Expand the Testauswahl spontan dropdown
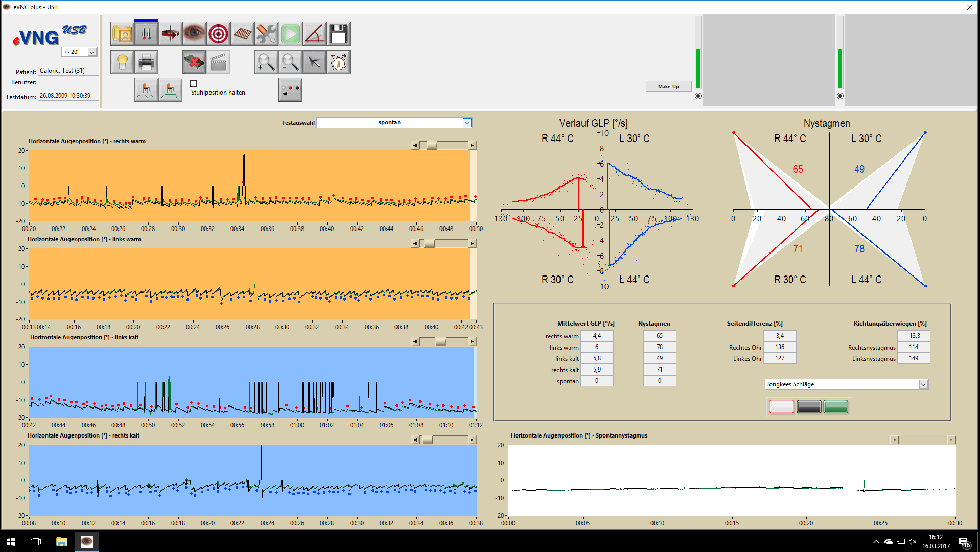This screenshot has width=980, height=552. coord(466,123)
